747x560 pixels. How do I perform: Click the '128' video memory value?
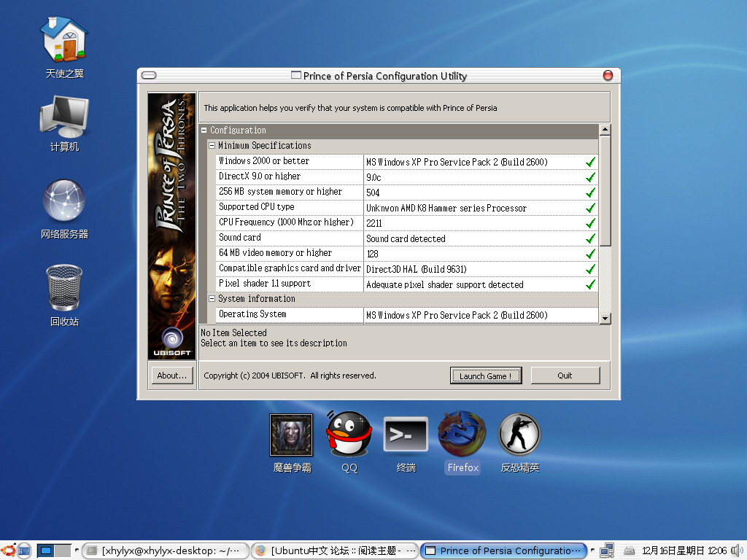(481, 253)
